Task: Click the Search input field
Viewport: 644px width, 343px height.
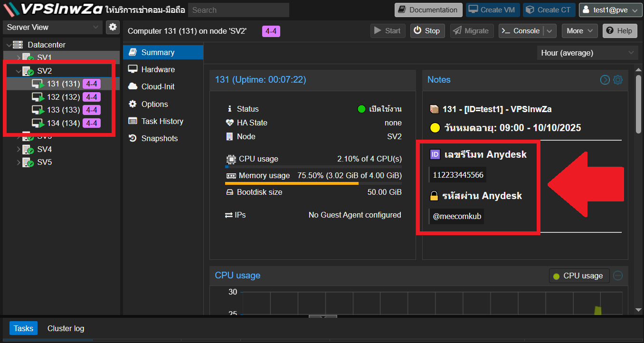Action: coord(238,10)
